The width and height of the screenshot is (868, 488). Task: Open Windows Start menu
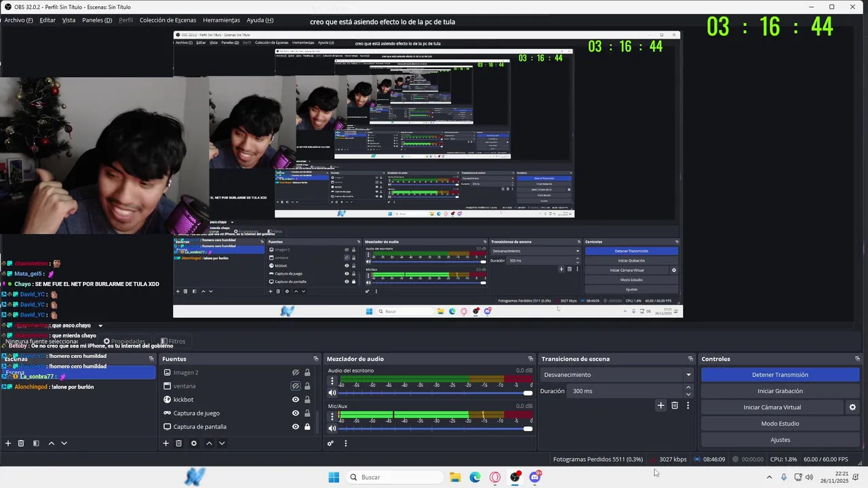[x=334, y=477]
